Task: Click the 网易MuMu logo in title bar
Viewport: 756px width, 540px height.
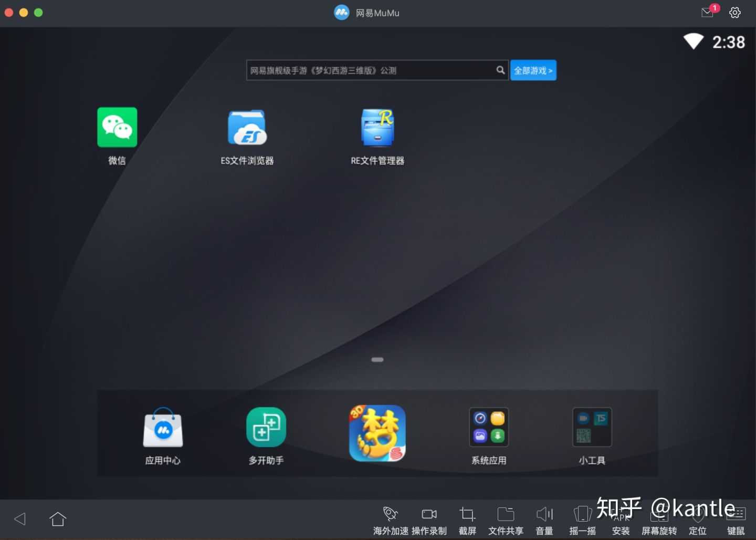Action: click(342, 13)
